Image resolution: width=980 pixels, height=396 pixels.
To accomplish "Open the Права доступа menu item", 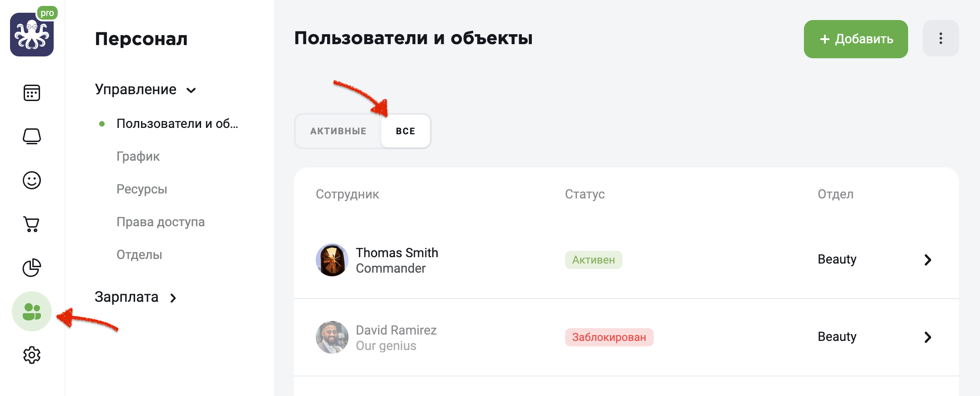I will point(161,222).
